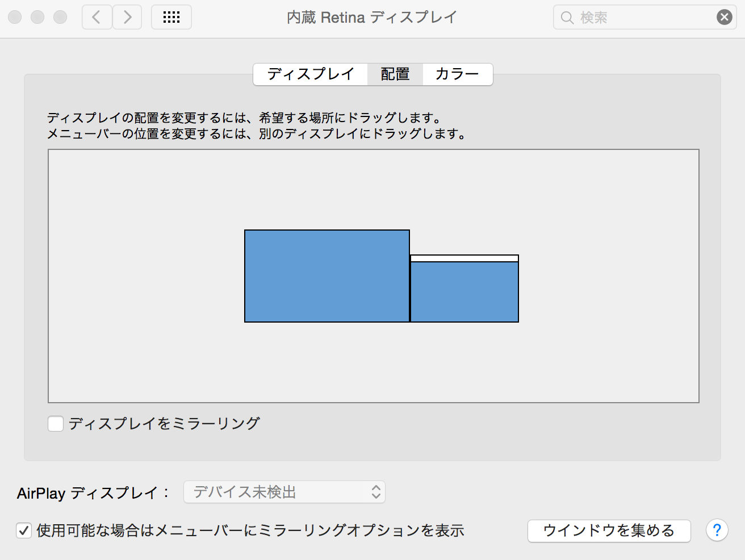Click the gray zoom window button
745x560 pixels.
click(60, 18)
